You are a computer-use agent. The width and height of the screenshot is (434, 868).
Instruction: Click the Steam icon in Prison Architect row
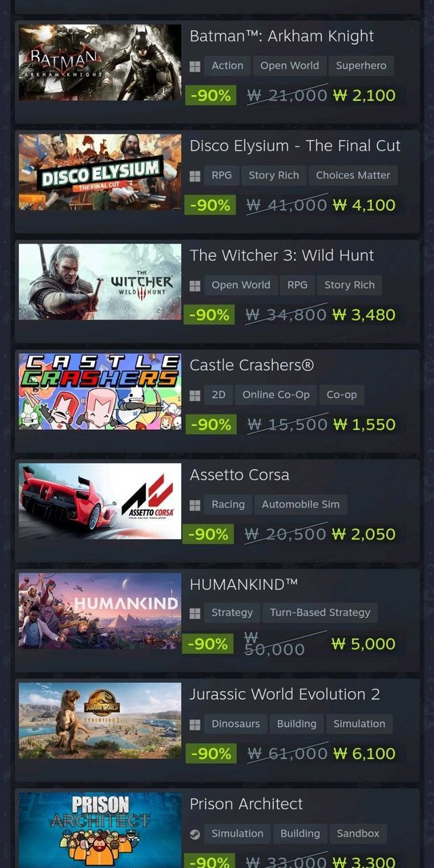click(195, 834)
